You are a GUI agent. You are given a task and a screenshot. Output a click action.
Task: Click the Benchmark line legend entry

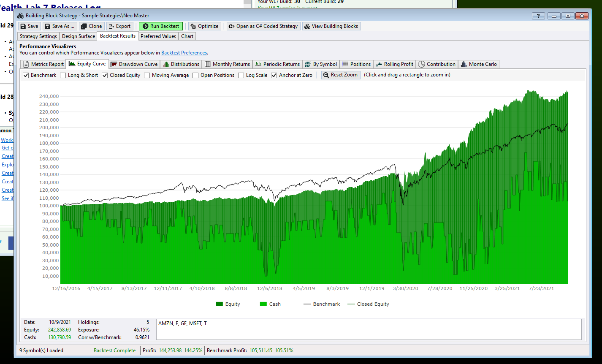point(322,304)
